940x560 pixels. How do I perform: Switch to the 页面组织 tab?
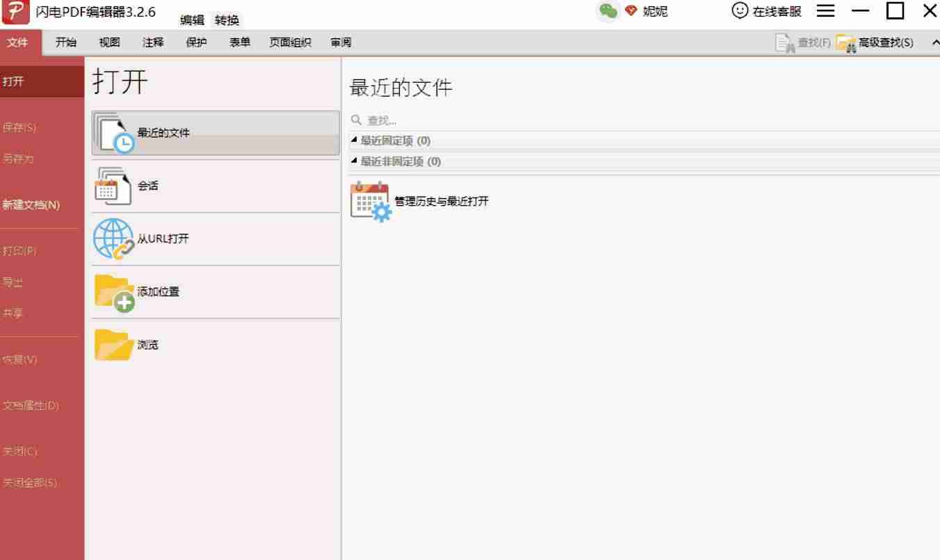point(290,42)
